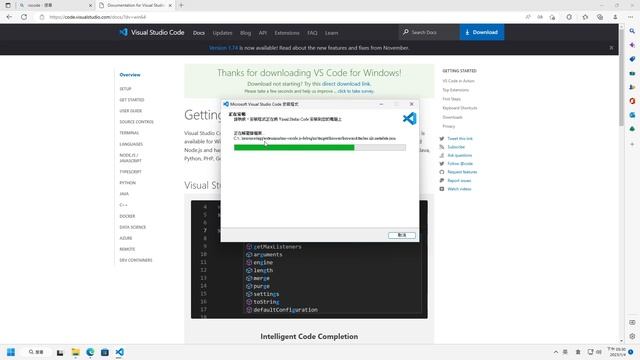Screen dimensions: 640x360
Task: Open Task View on the taskbar
Action: [x=60, y=352]
